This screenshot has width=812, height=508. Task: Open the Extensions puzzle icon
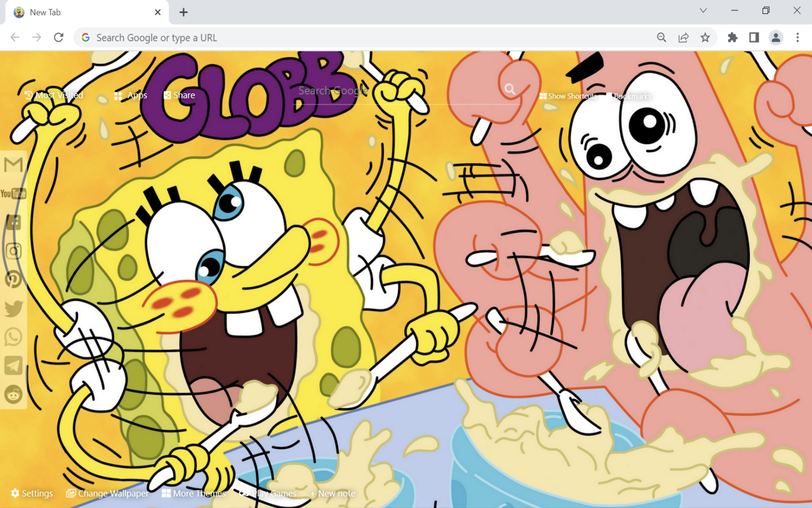click(x=732, y=37)
